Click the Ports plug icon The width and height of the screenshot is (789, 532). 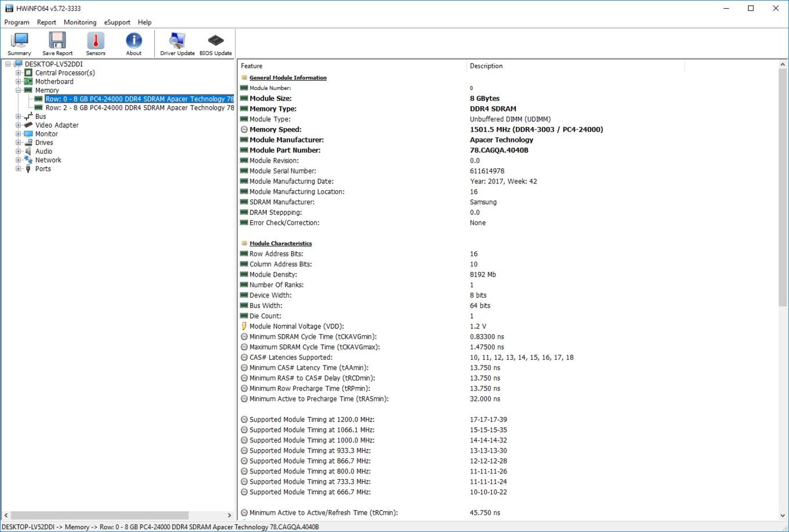28,169
